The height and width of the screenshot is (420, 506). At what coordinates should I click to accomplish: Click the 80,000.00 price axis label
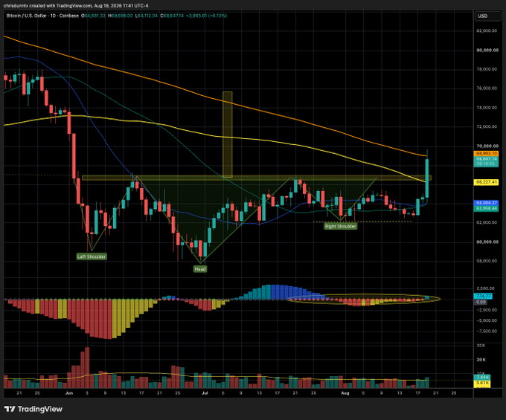(487, 51)
